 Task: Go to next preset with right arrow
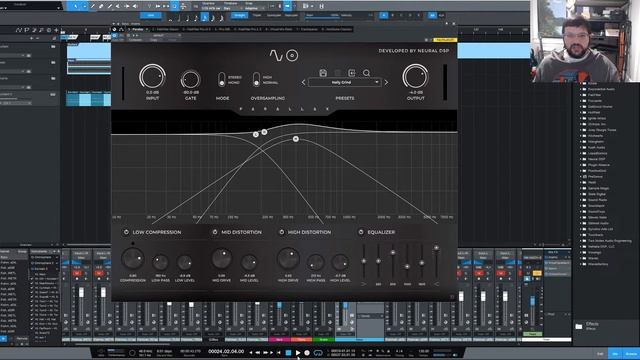coord(386,82)
